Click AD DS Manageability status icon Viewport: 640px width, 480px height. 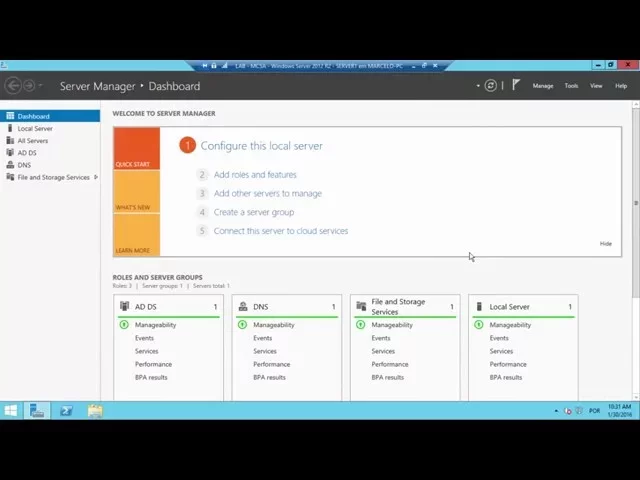point(124,325)
